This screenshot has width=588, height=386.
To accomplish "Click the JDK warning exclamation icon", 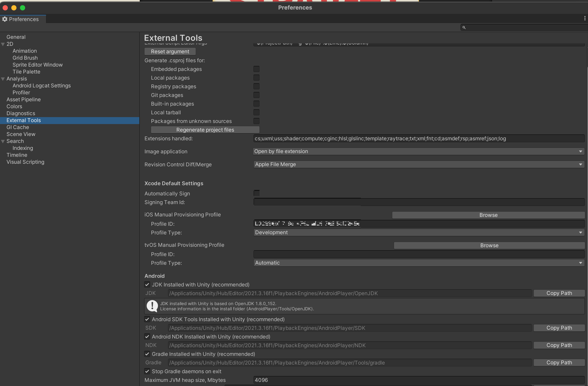I will [x=152, y=306].
